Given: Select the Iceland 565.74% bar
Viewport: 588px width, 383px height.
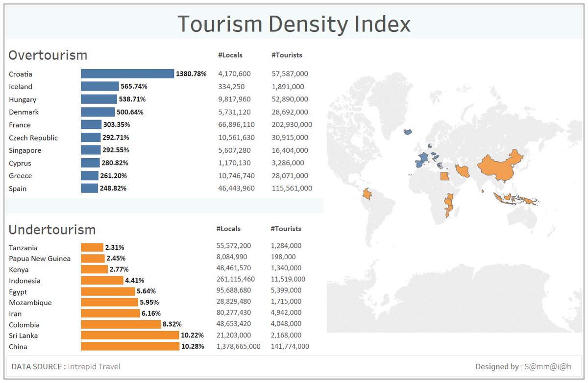Looking at the screenshot, I should click(100, 86).
